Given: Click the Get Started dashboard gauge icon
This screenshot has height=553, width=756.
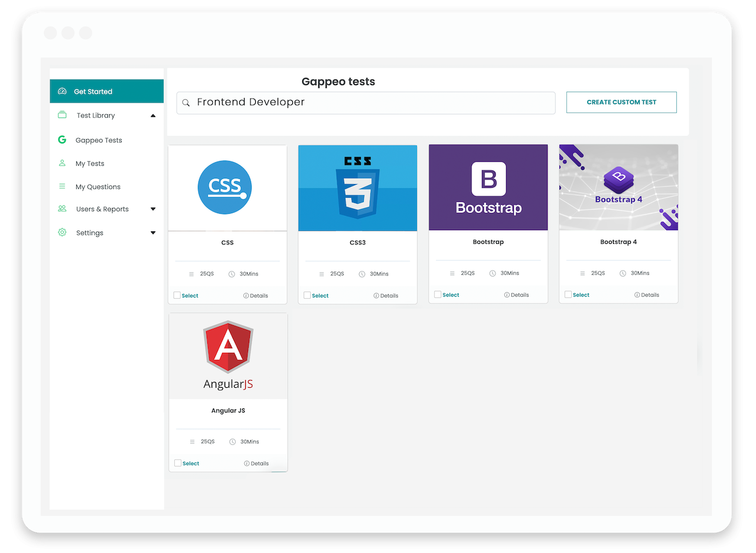Looking at the screenshot, I should click(x=62, y=91).
